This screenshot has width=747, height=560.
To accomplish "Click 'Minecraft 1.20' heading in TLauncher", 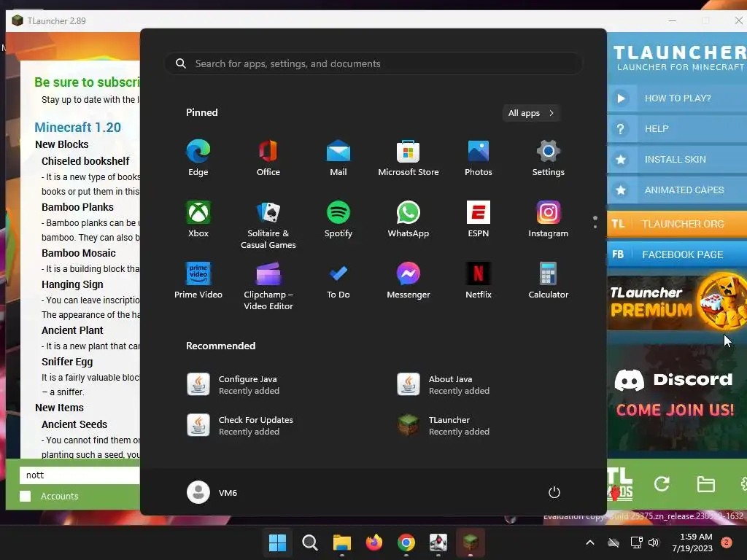I will click(77, 128).
